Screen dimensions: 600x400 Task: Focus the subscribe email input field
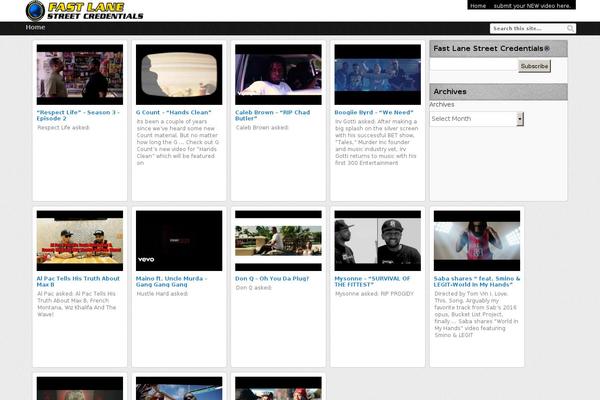(x=473, y=66)
